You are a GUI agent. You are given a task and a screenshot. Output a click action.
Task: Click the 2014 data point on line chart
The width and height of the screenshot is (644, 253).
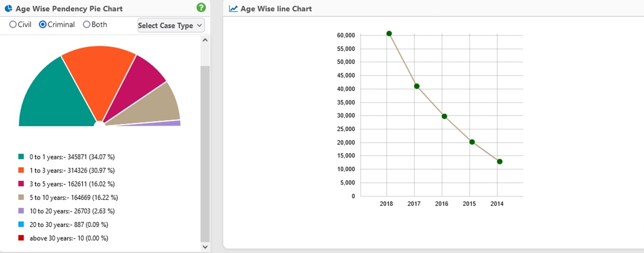[x=500, y=162]
